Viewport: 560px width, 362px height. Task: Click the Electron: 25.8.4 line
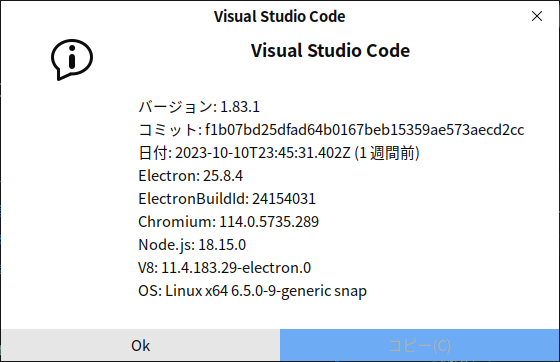(190, 176)
